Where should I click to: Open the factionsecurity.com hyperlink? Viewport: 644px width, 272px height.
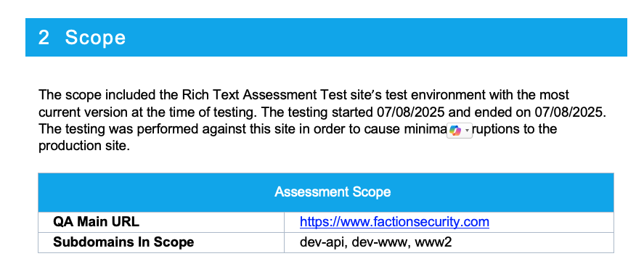coord(394,222)
